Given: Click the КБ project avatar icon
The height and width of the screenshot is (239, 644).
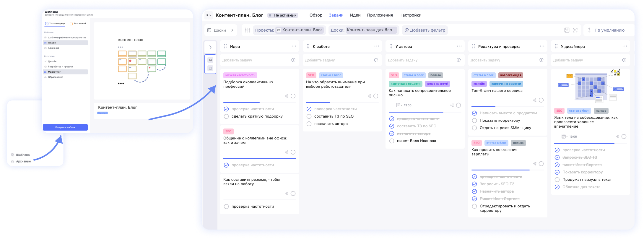Looking at the screenshot, I should 209,15.
